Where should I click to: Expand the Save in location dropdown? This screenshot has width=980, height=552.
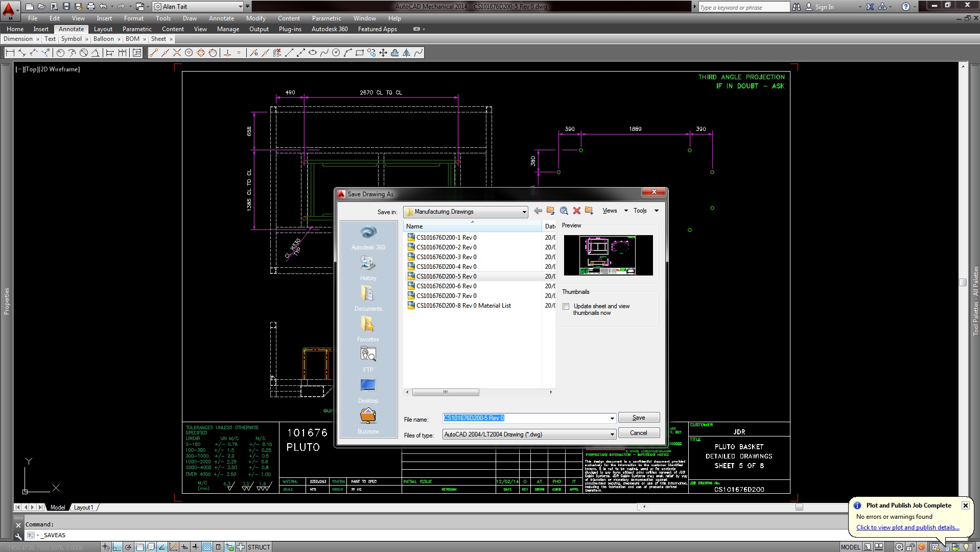pos(523,212)
